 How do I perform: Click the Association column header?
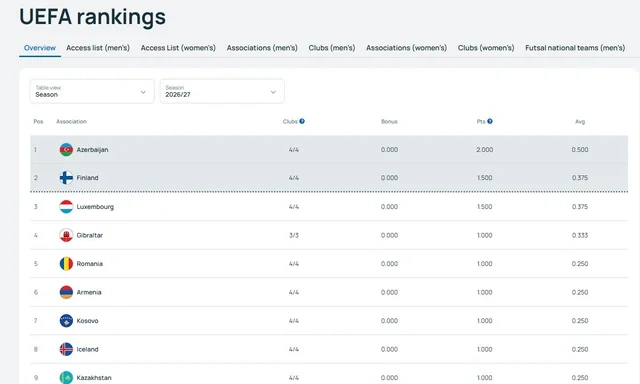coord(71,122)
